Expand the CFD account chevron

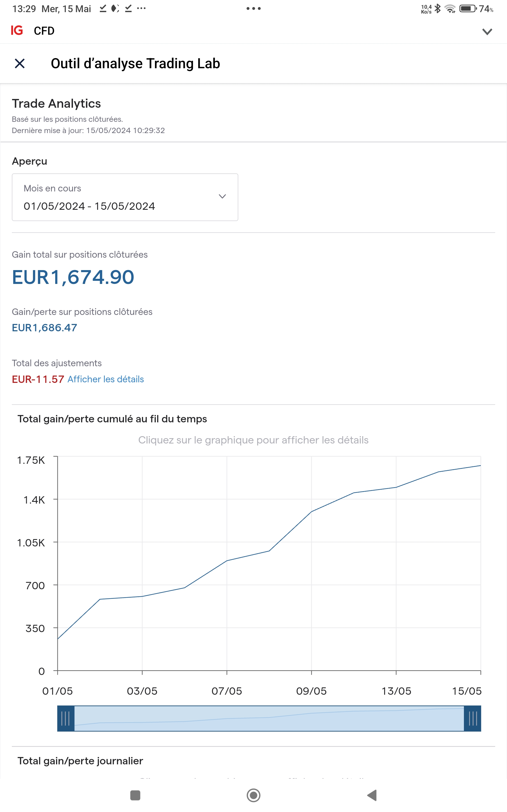[487, 32]
